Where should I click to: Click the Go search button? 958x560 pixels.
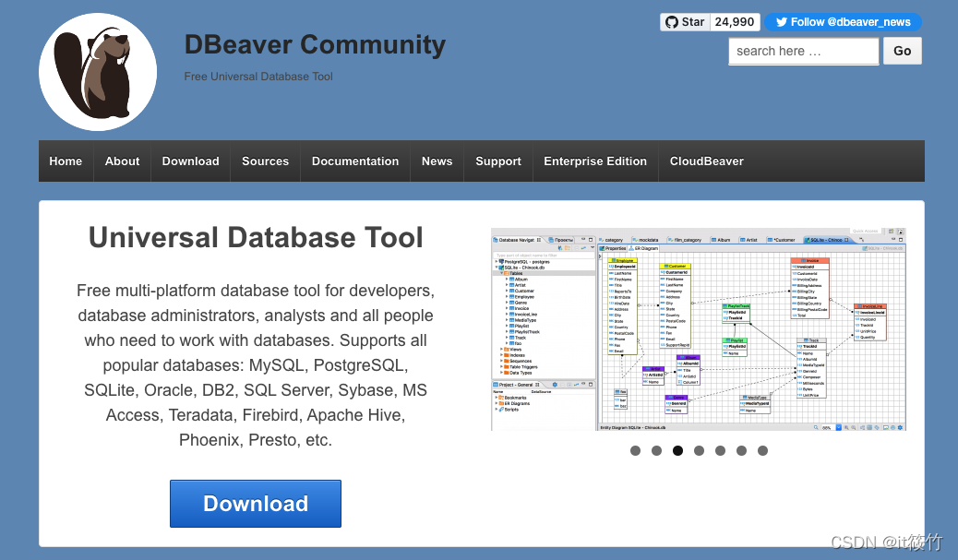click(x=903, y=52)
